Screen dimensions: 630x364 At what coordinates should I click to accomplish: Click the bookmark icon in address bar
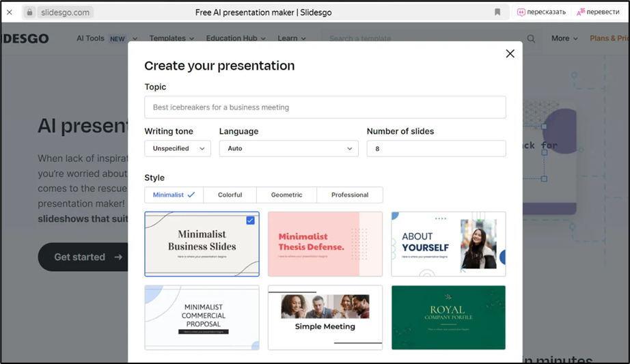click(x=497, y=12)
